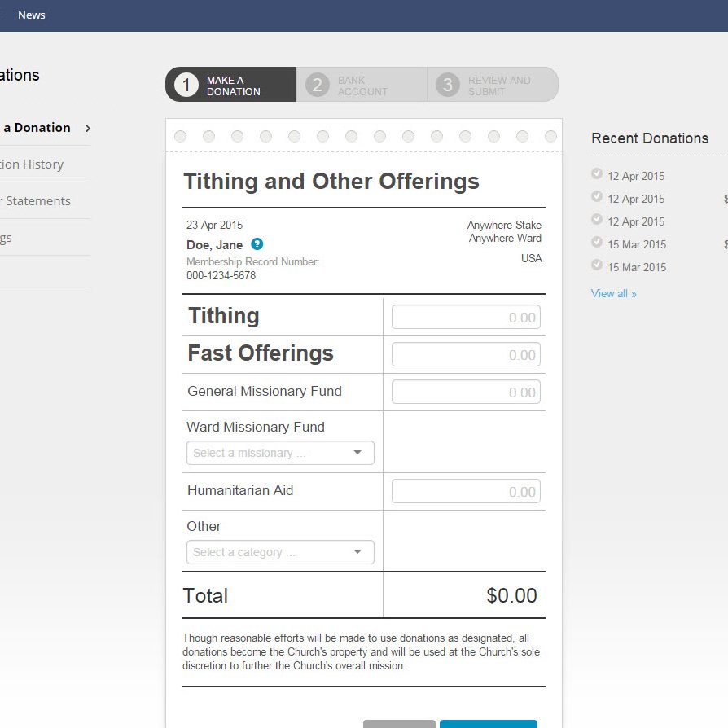This screenshot has width=728, height=728.
Task: Click the arrow next to Make a Donation
Action: pyautogui.click(x=87, y=128)
